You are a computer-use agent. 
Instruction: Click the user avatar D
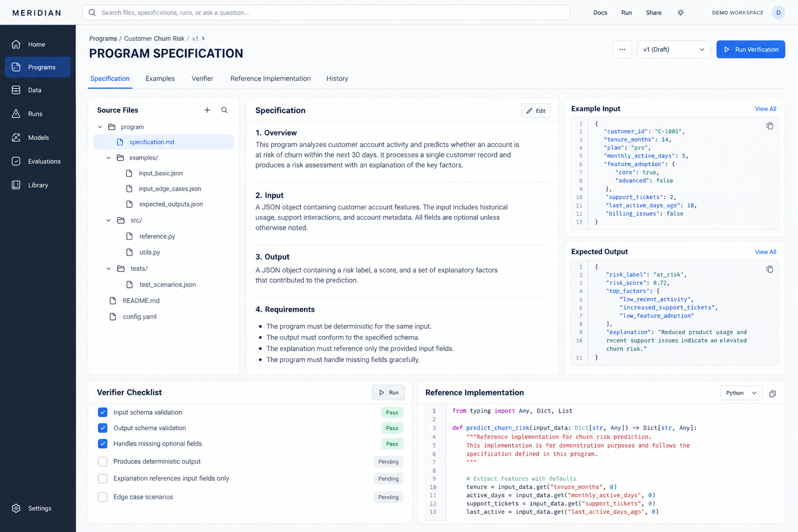click(x=778, y=12)
